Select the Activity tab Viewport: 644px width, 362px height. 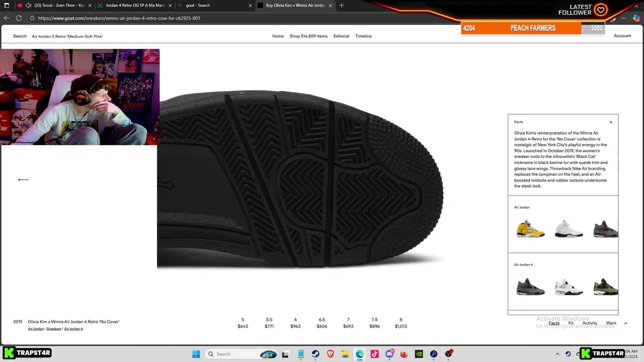[x=590, y=323]
